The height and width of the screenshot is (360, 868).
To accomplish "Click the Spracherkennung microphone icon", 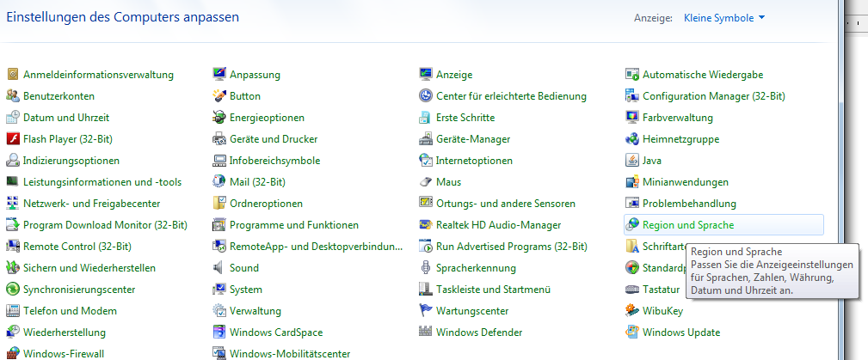I will [426, 268].
